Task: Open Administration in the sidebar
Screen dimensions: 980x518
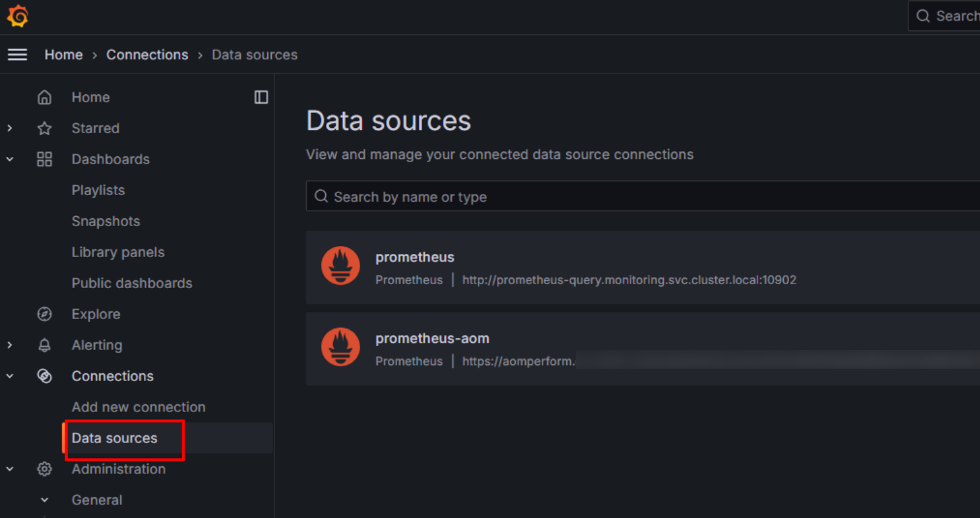Action: click(119, 470)
